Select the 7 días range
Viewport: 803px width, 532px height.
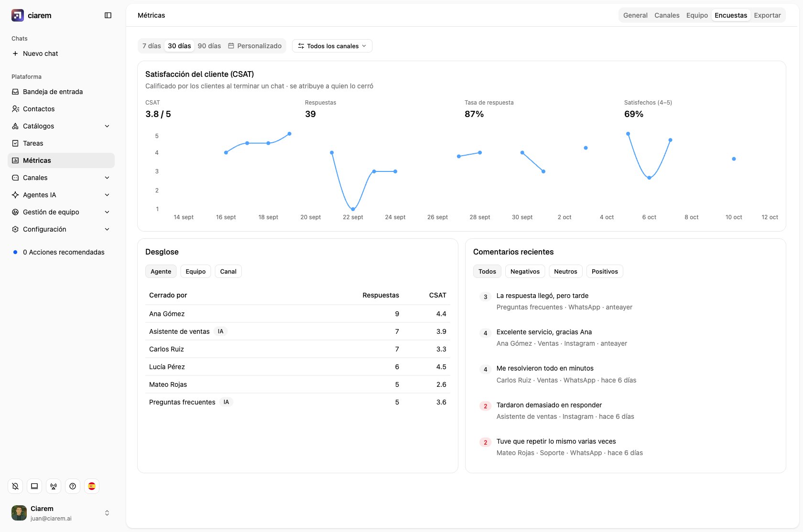(152, 46)
